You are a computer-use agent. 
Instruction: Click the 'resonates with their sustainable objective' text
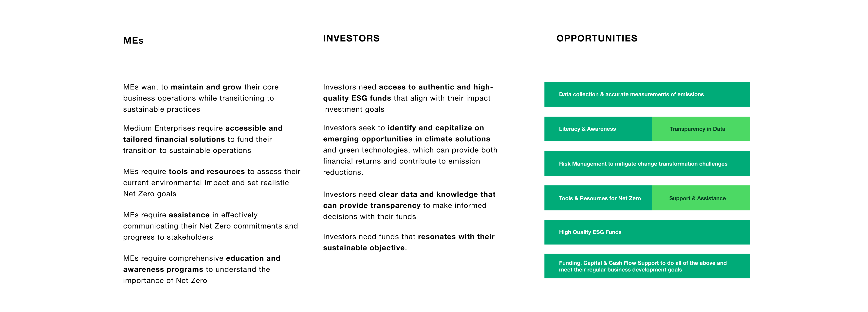click(x=408, y=242)
